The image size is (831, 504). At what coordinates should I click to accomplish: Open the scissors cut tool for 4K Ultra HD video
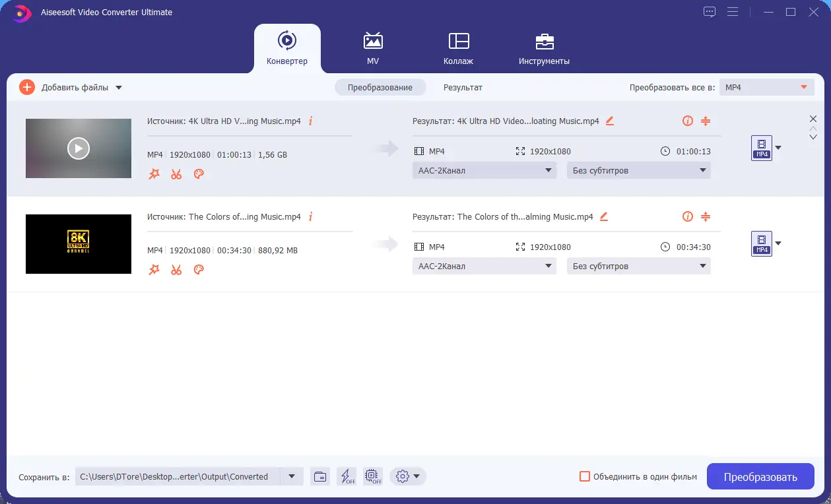176,174
